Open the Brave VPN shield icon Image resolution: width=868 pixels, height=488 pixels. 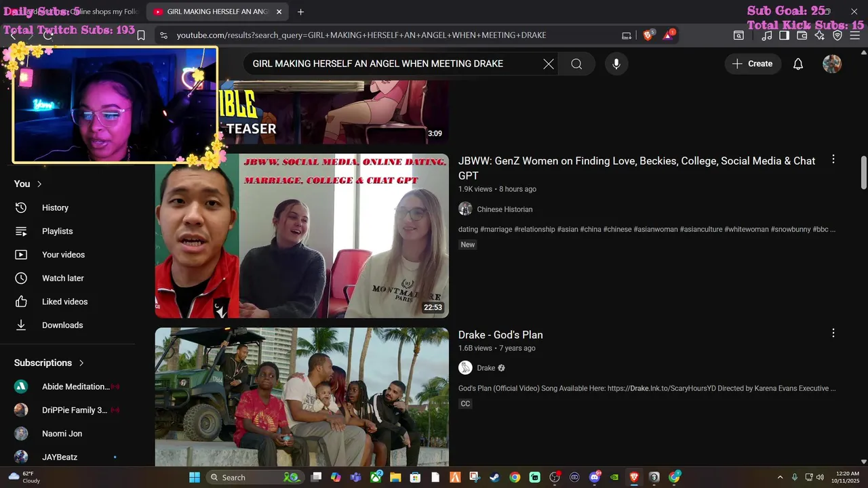(x=837, y=35)
